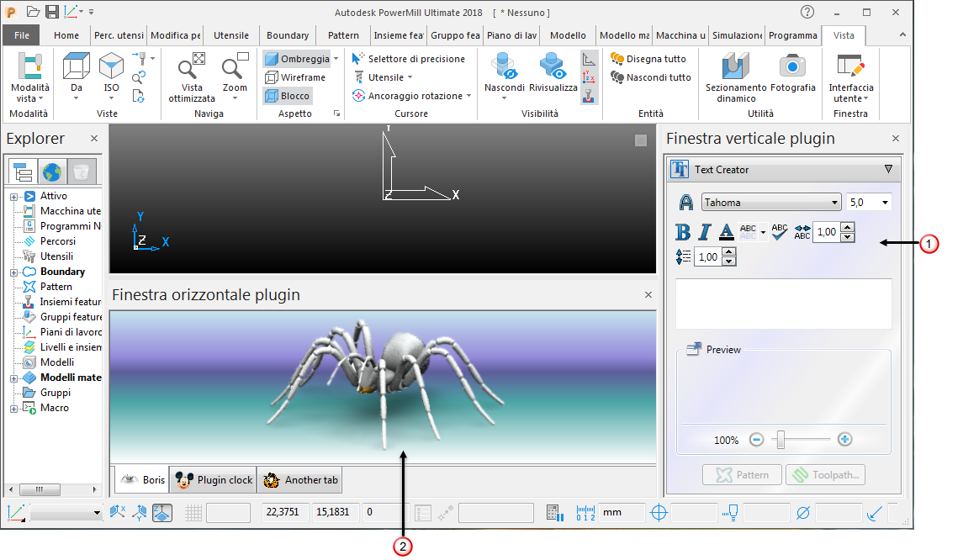Open the Modalità vista tool
This screenshot has height=560, width=963.
pyautogui.click(x=29, y=77)
